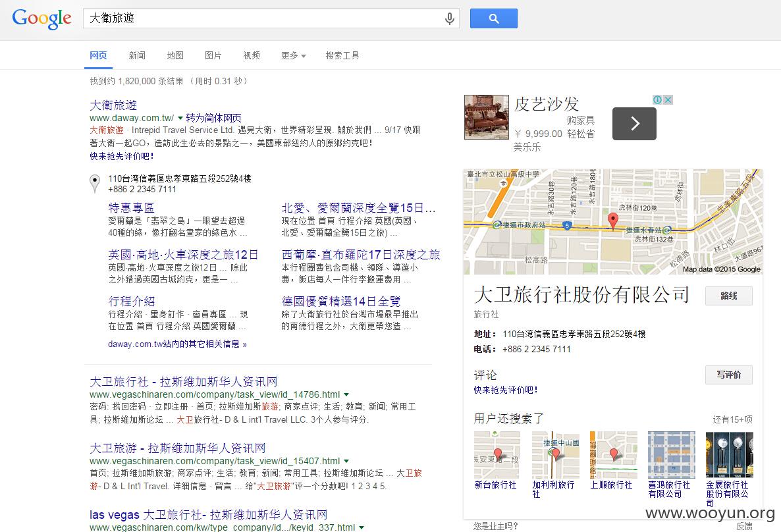Screen dimensions: 781x532
Task: Click the sofa ad thumbnail image
Action: tap(487, 117)
